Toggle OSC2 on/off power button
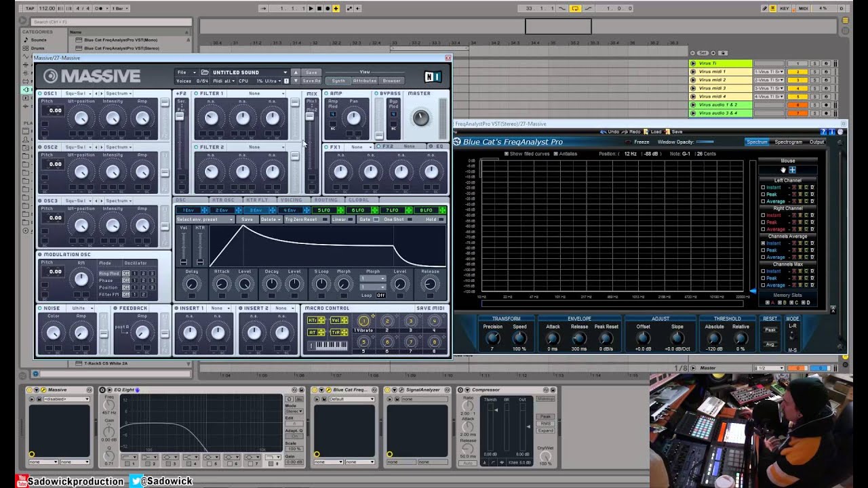The width and height of the screenshot is (868, 488). [41, 147]
